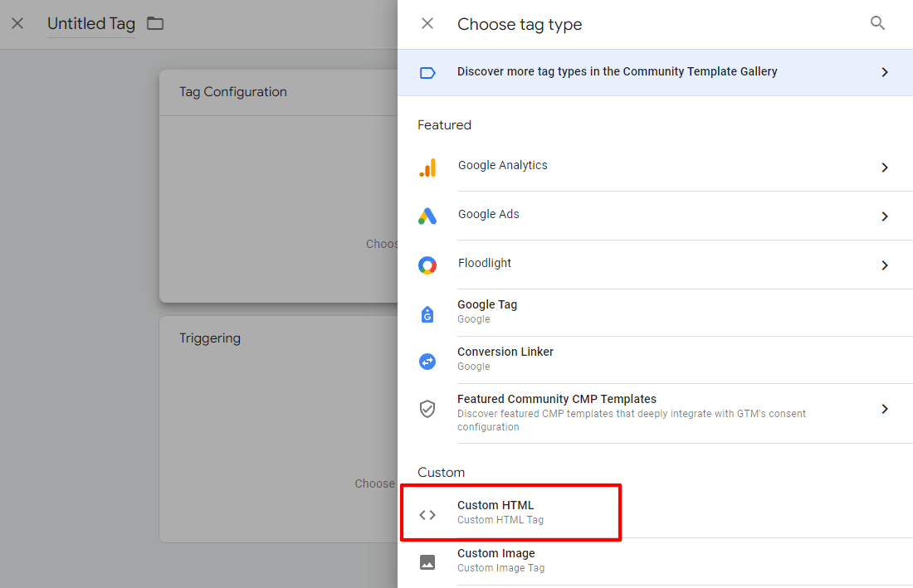Close the Choose tag type panel
913x588 pixels.
click(427, 23)
